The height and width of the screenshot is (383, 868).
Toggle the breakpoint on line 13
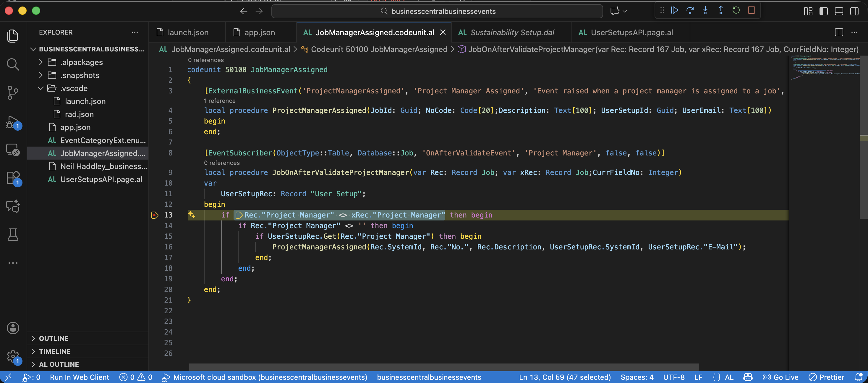point(155,215)
